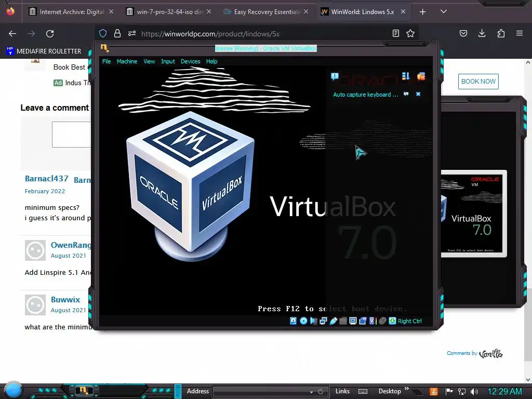
Task: Go back to the previous page
Action: pyautogui.click(x=12, y=34)
